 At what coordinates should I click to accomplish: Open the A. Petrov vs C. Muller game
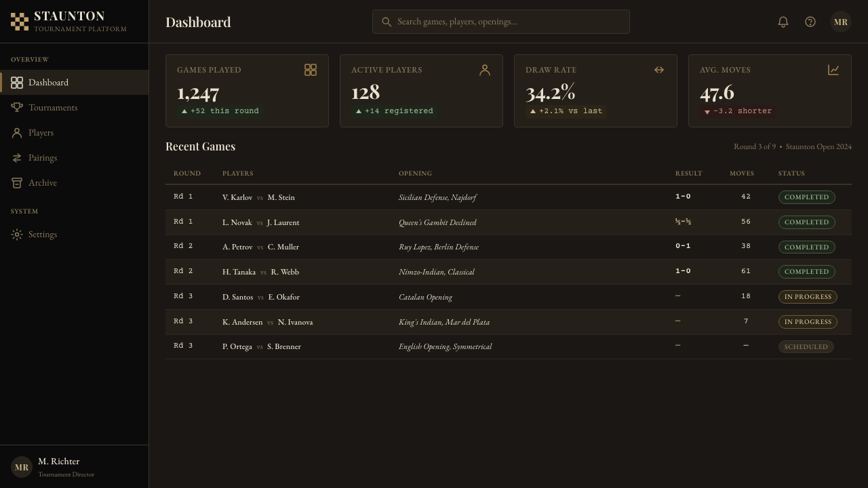coord(509,247)
